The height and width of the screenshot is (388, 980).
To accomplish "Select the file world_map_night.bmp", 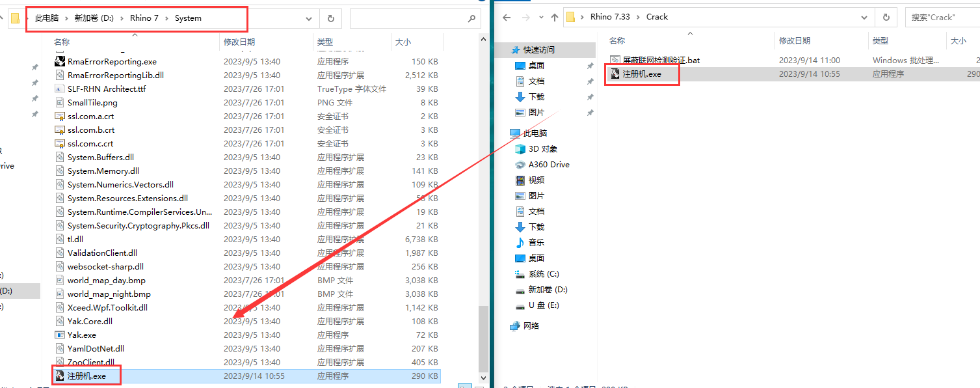I will [x=109, y=294].
